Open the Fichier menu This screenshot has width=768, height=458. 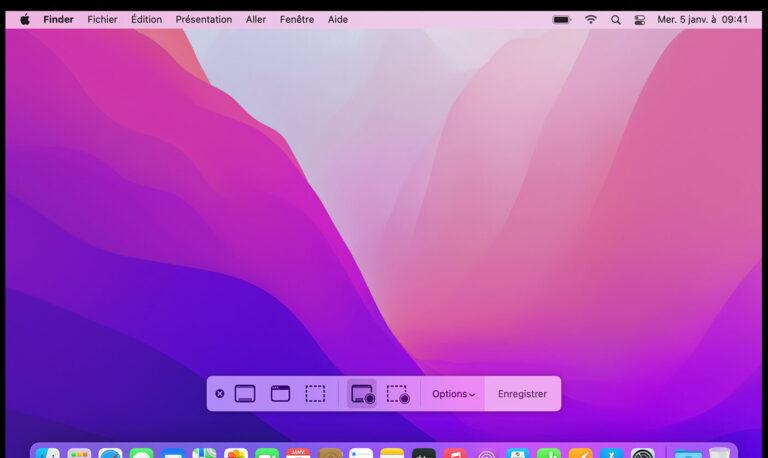102,20
